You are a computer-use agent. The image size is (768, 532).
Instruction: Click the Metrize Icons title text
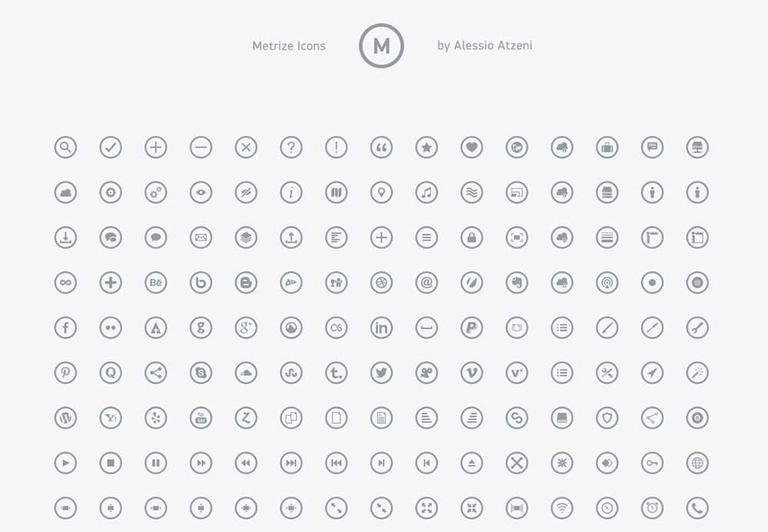point(289,45)
